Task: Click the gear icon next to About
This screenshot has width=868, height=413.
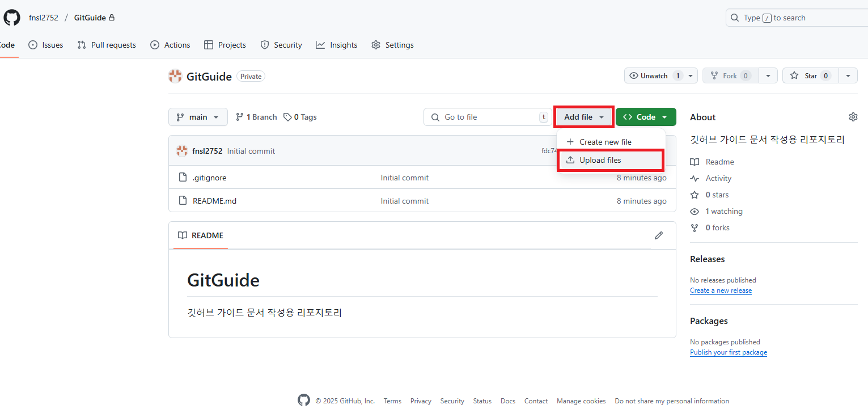Action: click(x=853, y=117)
